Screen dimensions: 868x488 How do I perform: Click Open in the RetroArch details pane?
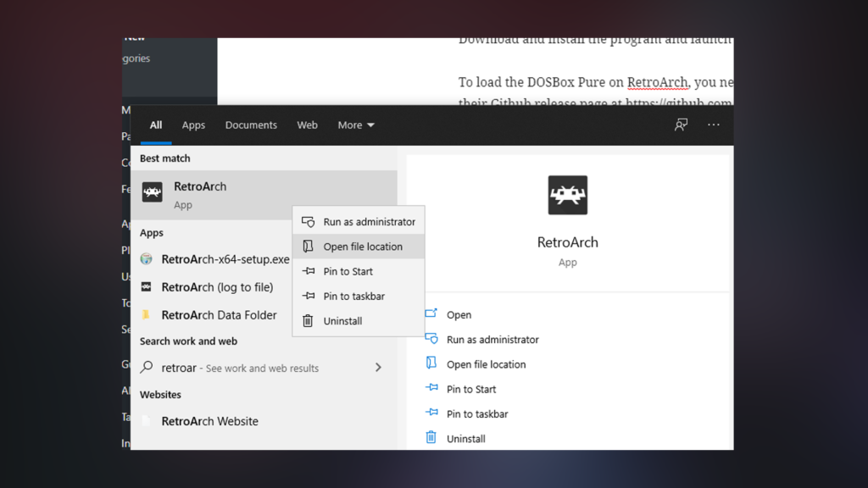point(459,315)
